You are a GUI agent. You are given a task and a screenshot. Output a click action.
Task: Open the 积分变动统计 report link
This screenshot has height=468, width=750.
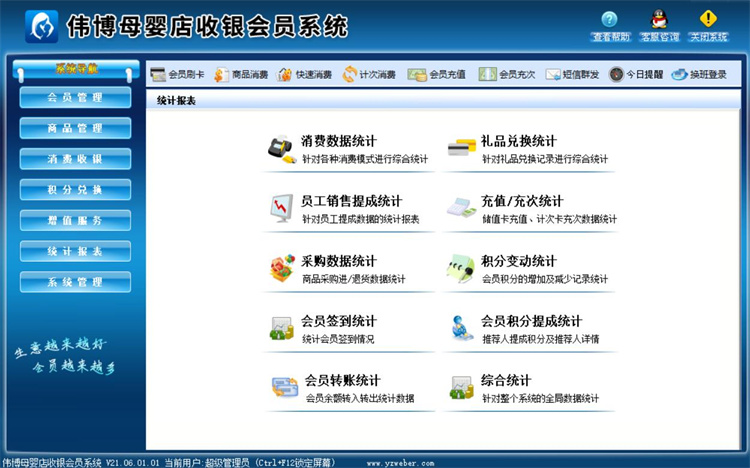[x=518, y=261]
